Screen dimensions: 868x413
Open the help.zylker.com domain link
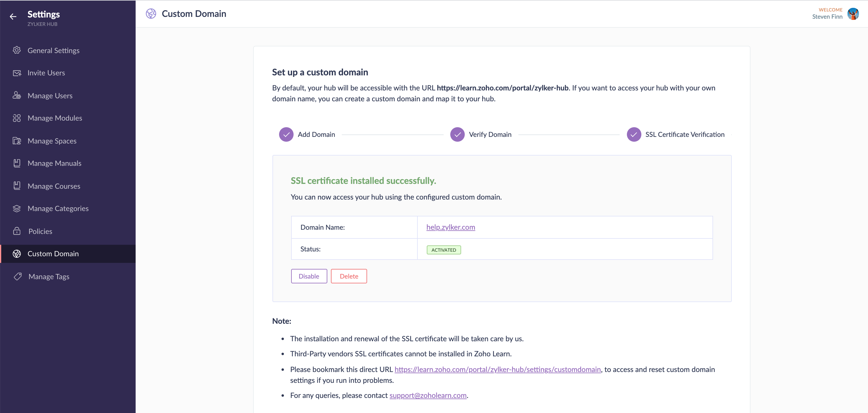[x=451, y=227]
